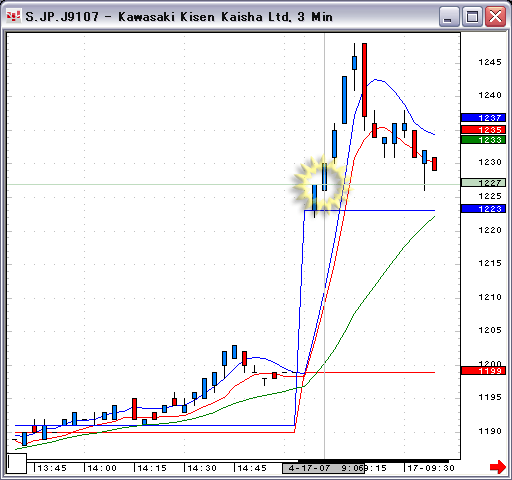The height and width of the screenshot is (480, 512).
Task: Click the chart application icon in title bar
Action: 13,16
